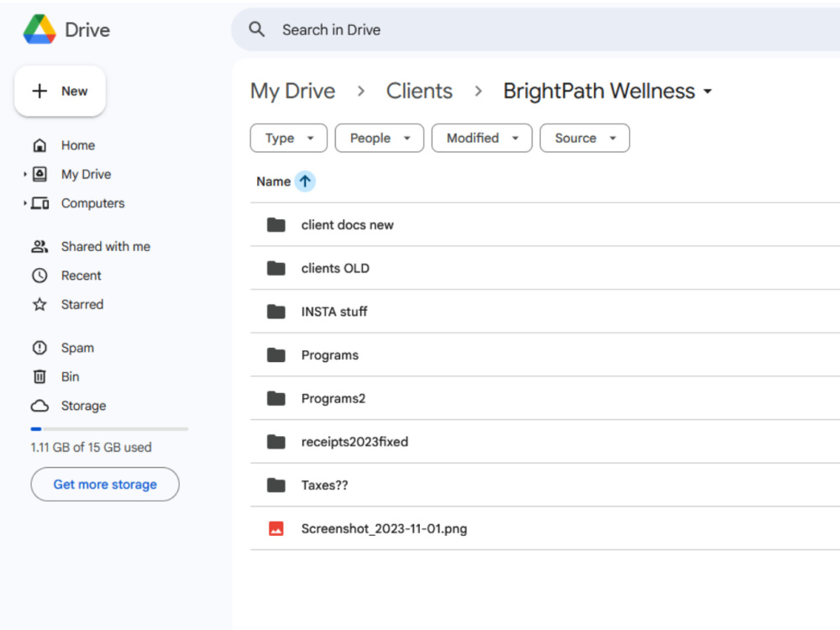The image size is (840, 630).
Task: Click folder icon beside INSTA stuff
Action: 276,312
